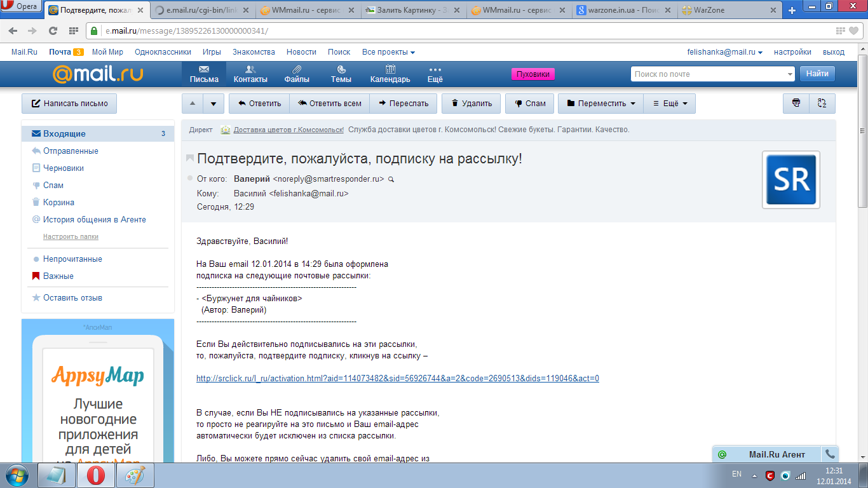Image resolution: width=868 pixels, height=488 pixels.
Task: Open the Ещё header menu
Action: coord(435,74)
